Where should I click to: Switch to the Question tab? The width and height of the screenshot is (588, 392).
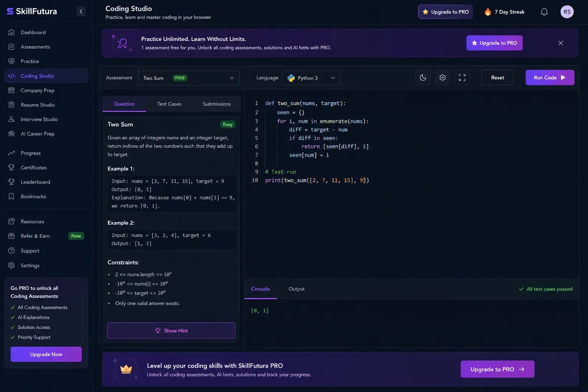[x=124, y=104]
